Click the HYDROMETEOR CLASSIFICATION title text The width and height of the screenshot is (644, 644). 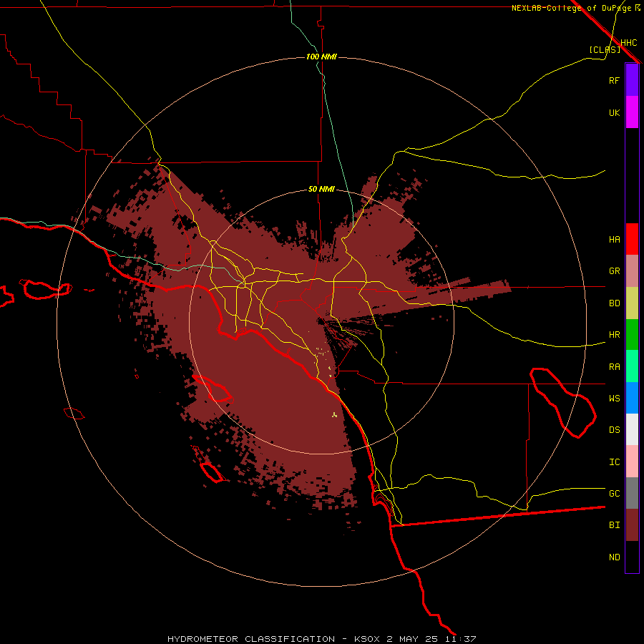click(251, 639)
